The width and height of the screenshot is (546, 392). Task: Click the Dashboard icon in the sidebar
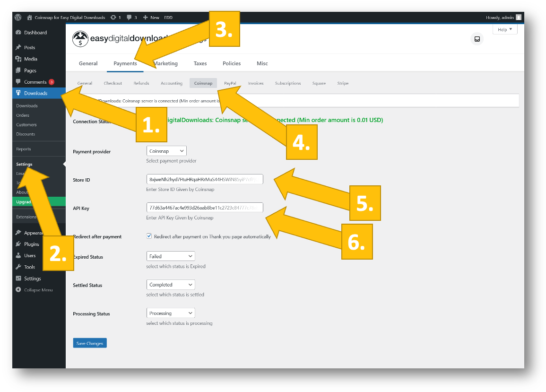(x=18, y=33)
